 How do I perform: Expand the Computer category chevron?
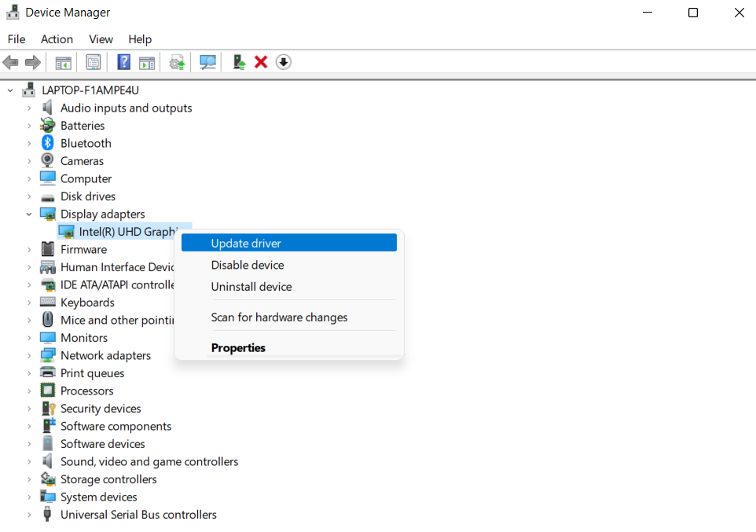(29, 178)
